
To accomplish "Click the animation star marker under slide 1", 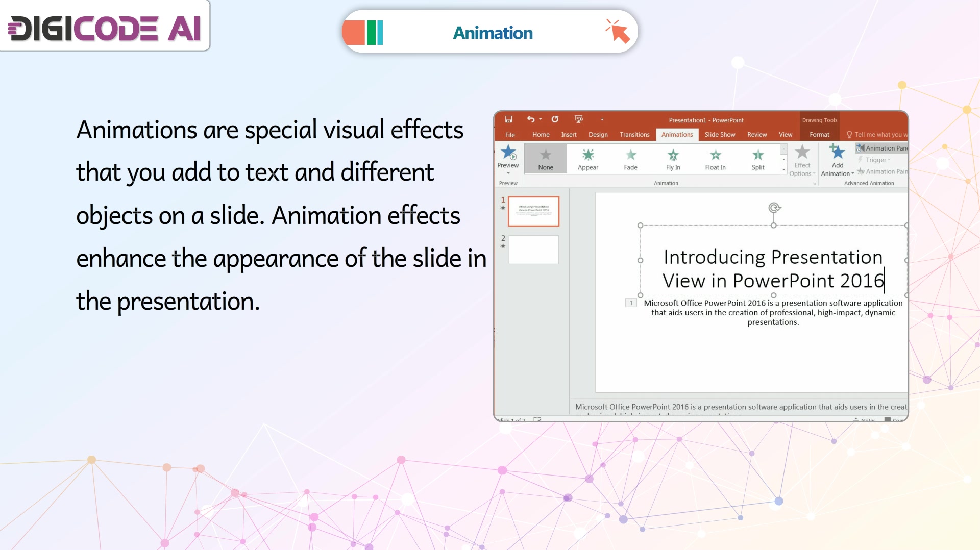I will point(503,208).
